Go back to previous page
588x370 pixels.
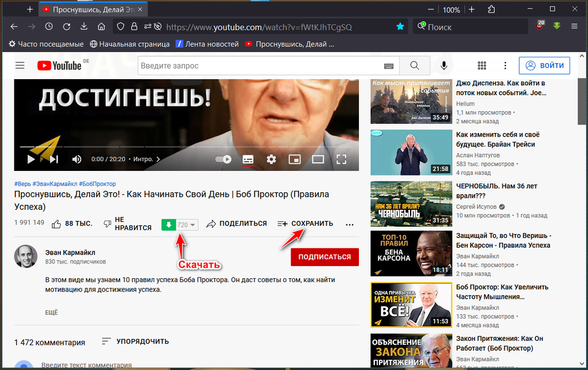(14, 26)
